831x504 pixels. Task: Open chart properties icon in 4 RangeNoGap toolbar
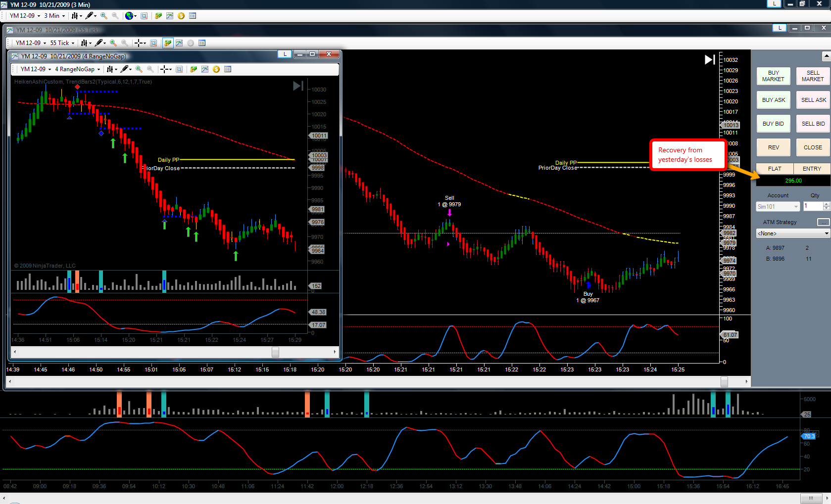[x=228, y=69]
